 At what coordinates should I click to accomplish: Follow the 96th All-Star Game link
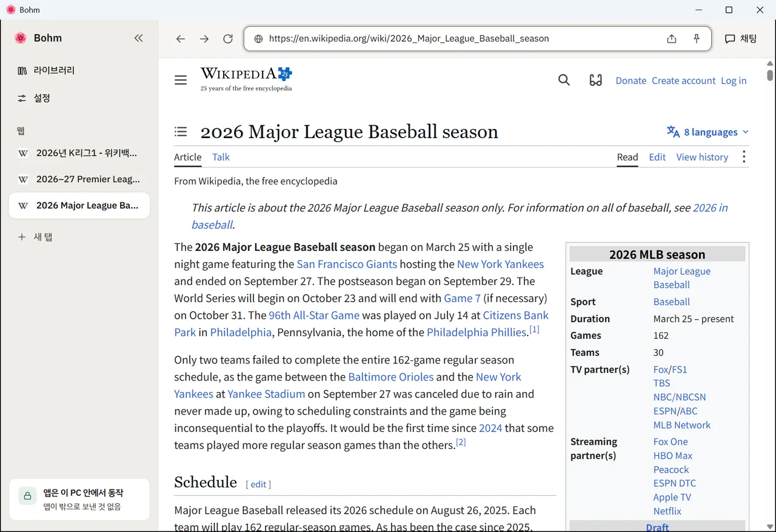pyautogui.click(x=314, y=315)
